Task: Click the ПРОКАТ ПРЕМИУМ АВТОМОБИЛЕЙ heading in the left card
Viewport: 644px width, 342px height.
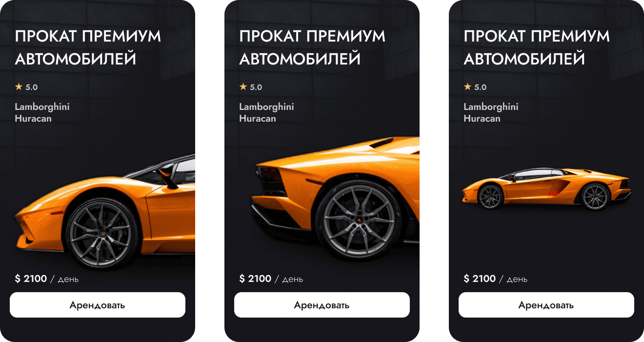Action: 88,47
